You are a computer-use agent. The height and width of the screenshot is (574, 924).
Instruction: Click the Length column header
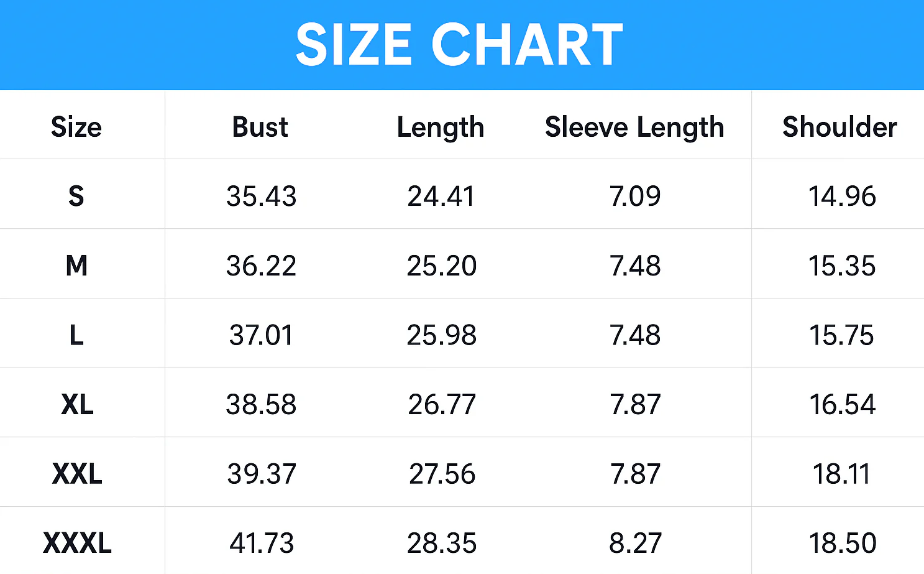coord(441,128)
